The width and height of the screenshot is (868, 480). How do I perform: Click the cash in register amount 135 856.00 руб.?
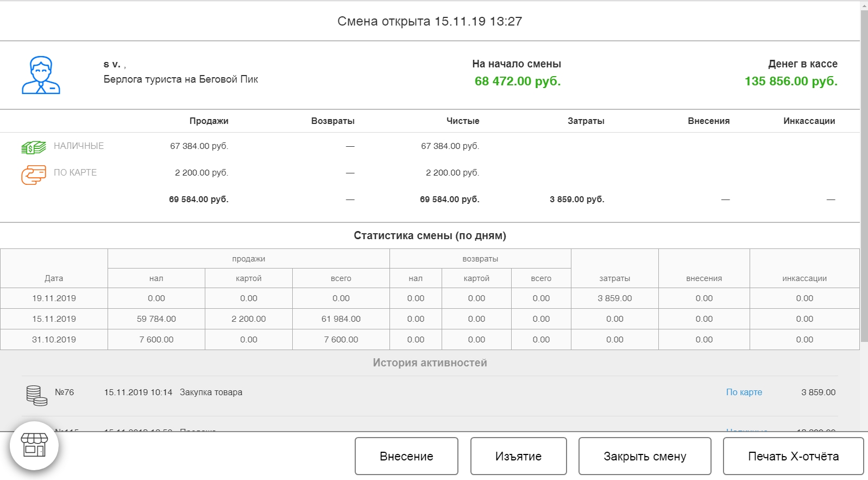click(791, 81)
